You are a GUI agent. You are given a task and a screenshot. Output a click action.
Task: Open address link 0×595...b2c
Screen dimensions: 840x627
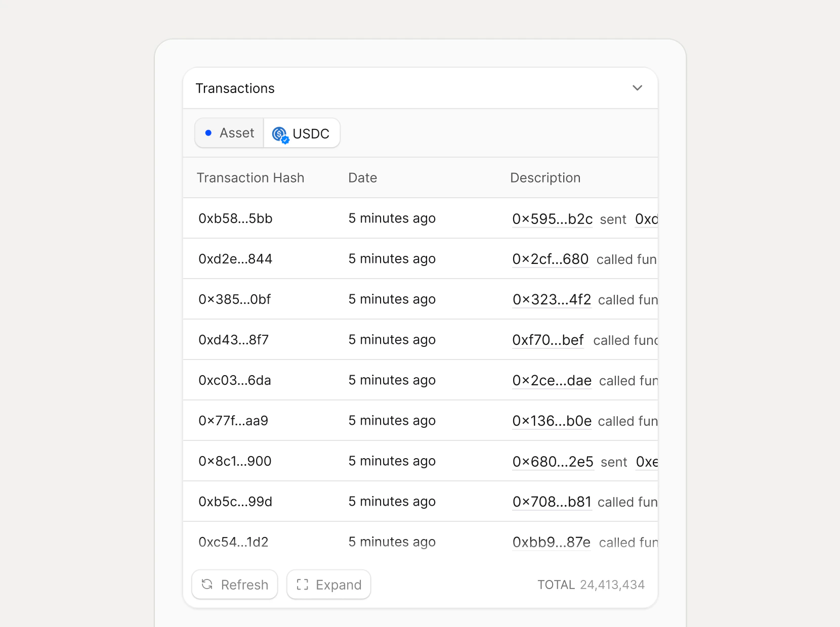tap(552, 219)
